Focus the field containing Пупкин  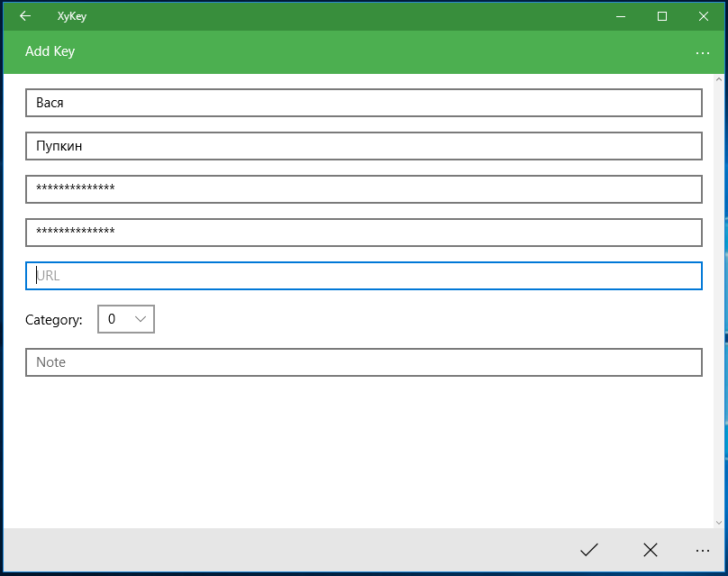pos(363,146)
